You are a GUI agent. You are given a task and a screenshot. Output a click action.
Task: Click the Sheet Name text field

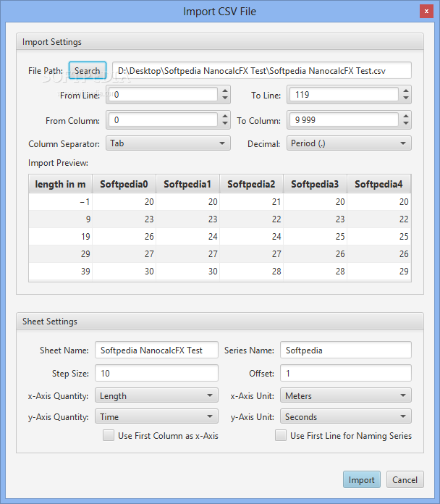click(156, 350)
